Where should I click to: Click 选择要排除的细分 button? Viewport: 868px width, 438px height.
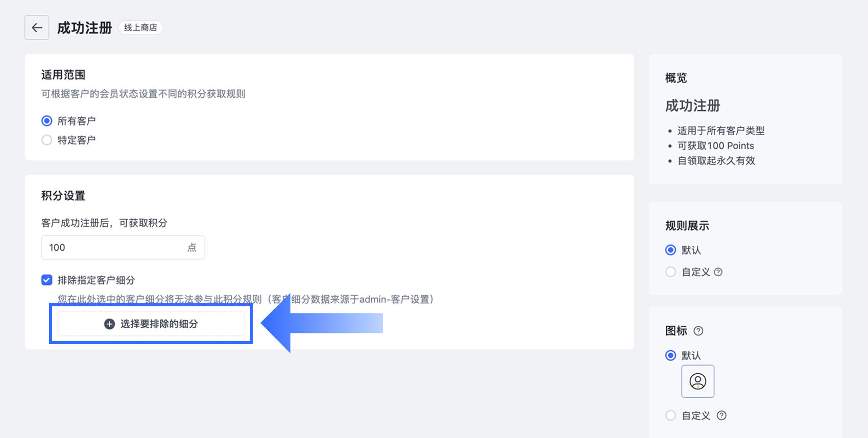[x=151, y=324]
